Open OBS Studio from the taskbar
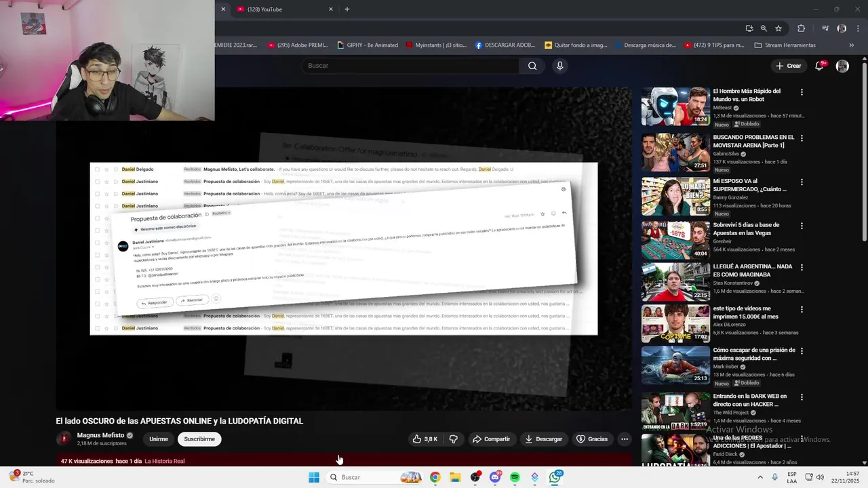This screenshot has height=488, width=868. point(475,477)
